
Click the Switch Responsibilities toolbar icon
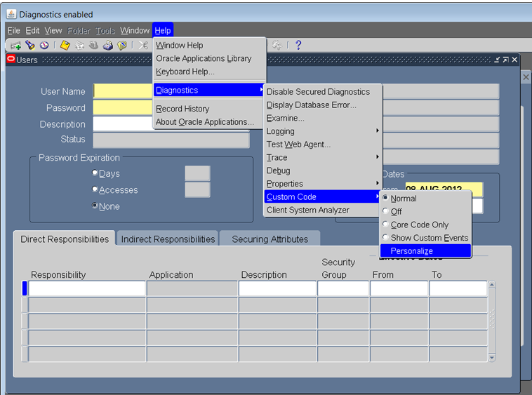tap(93, 45)
